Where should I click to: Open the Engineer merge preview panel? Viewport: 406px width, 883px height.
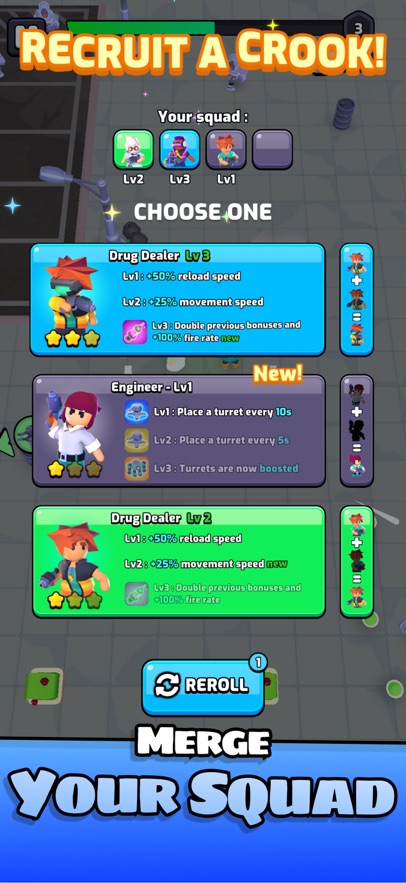pos(356,430)
